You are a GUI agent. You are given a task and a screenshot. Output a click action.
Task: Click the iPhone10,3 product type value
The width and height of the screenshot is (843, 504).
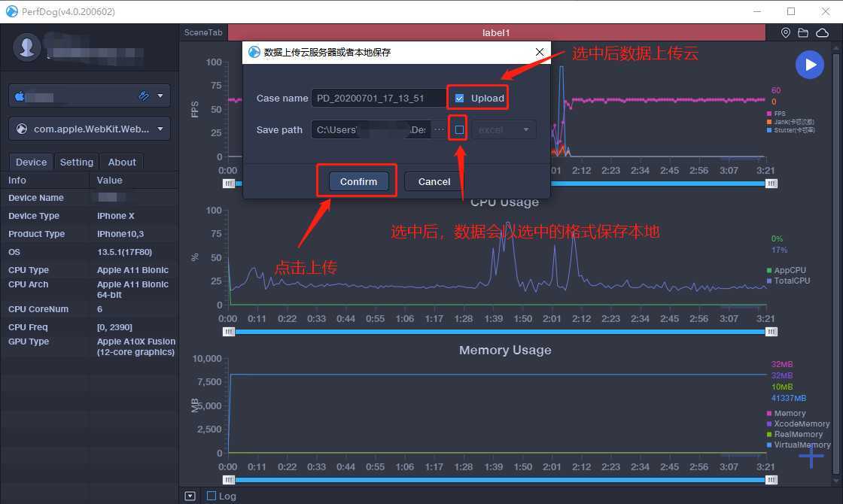click(x=120, y=234)
